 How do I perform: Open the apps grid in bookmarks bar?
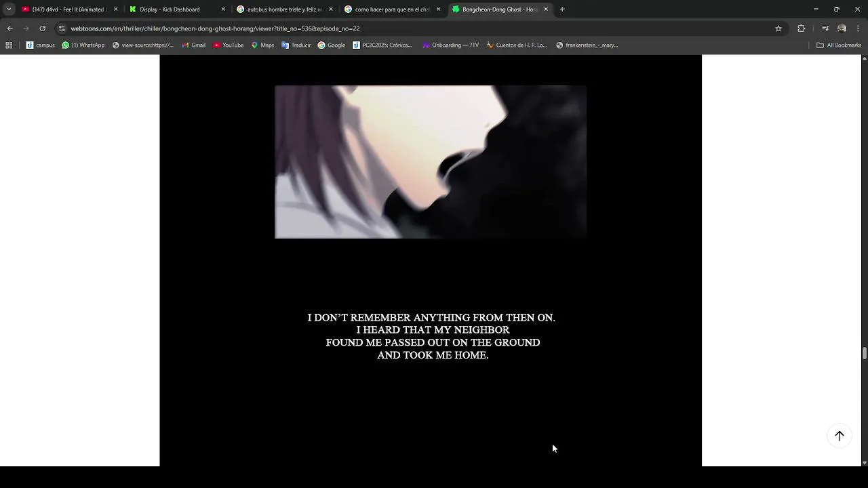9,45
